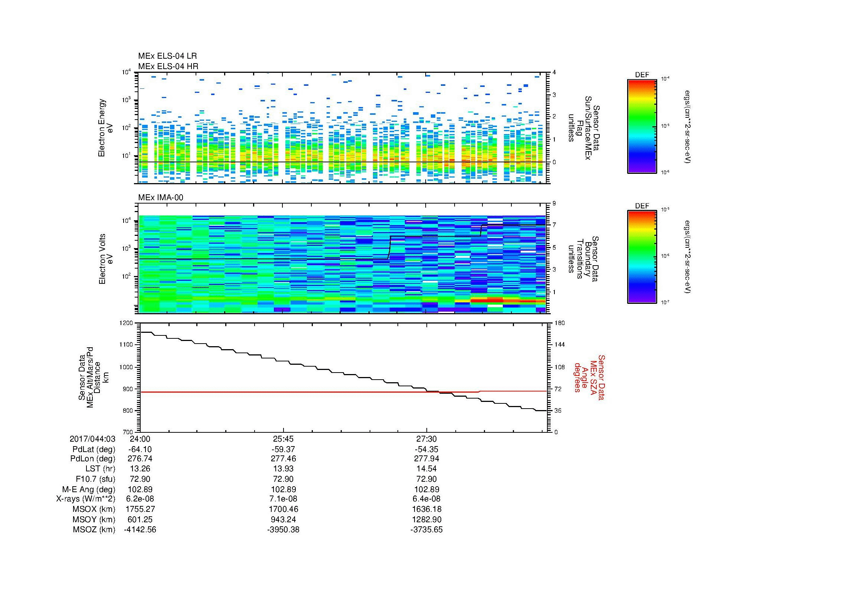Click the MEx ELS-04 LR title
868x614 pixels.
click(167, 56)
